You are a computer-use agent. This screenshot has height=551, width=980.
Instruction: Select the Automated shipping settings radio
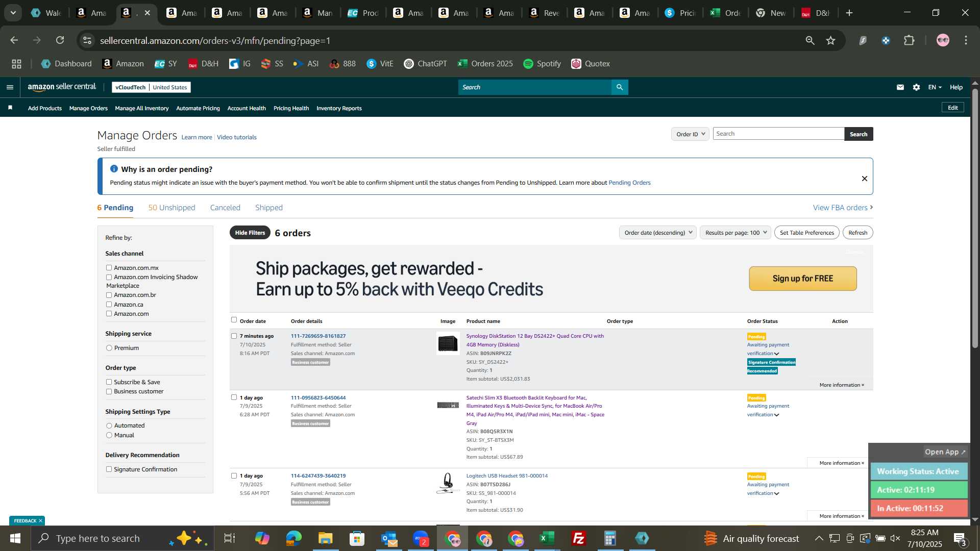click(x=109, y=425)
